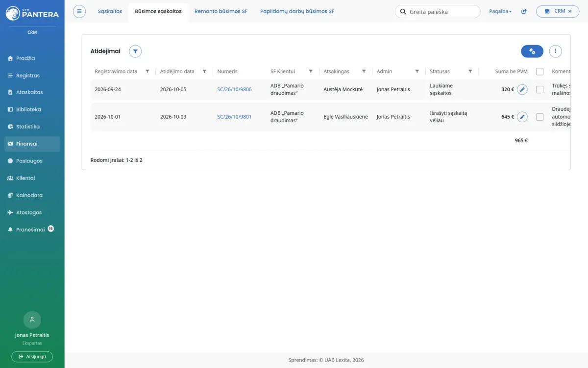This screenshot has height=368, width=588.
Task: Go to Pradžia home in sidebar
Action: [x=32, y=58]
